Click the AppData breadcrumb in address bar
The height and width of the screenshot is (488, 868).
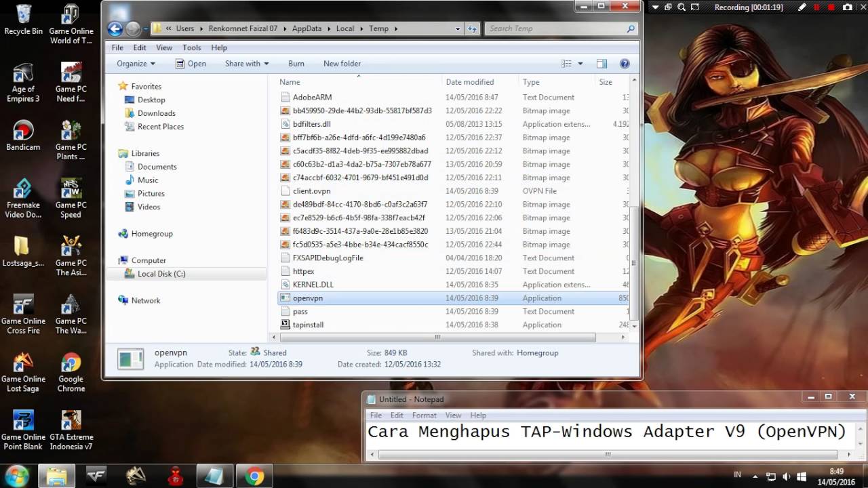(x=307, y=28)
